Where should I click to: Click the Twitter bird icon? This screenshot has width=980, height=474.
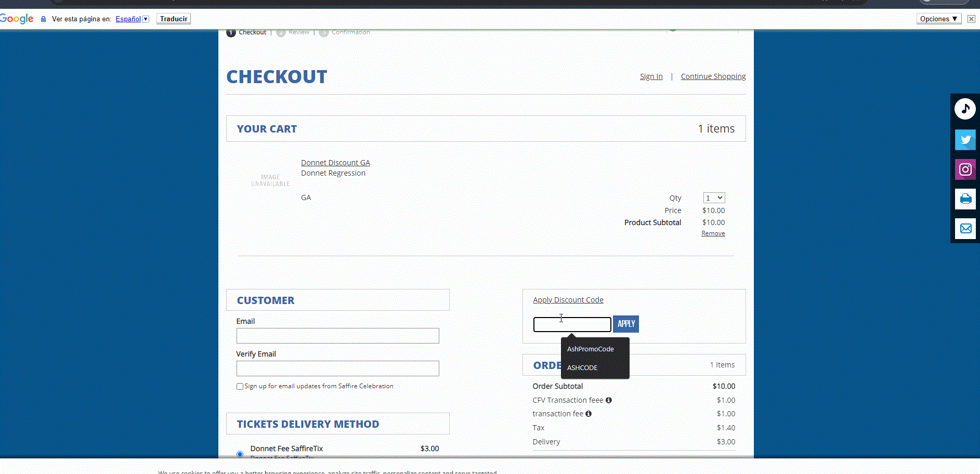click(x=965, y=140)
